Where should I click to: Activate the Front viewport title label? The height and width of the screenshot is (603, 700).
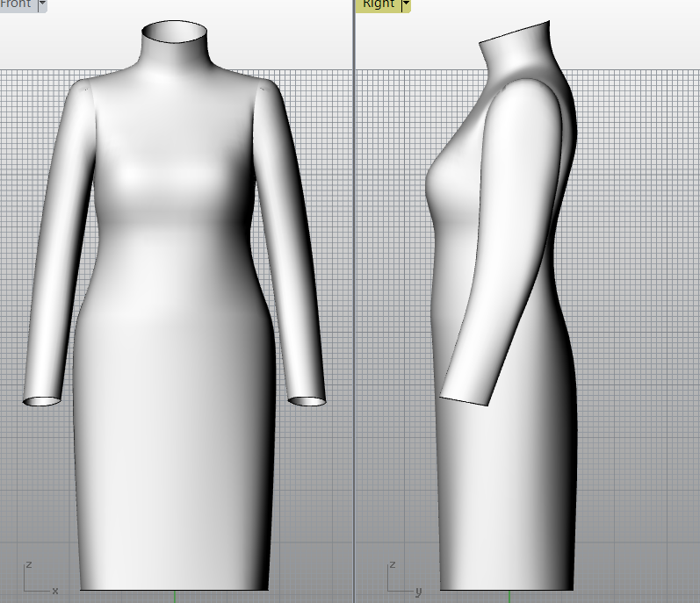[x=17, y=4]
